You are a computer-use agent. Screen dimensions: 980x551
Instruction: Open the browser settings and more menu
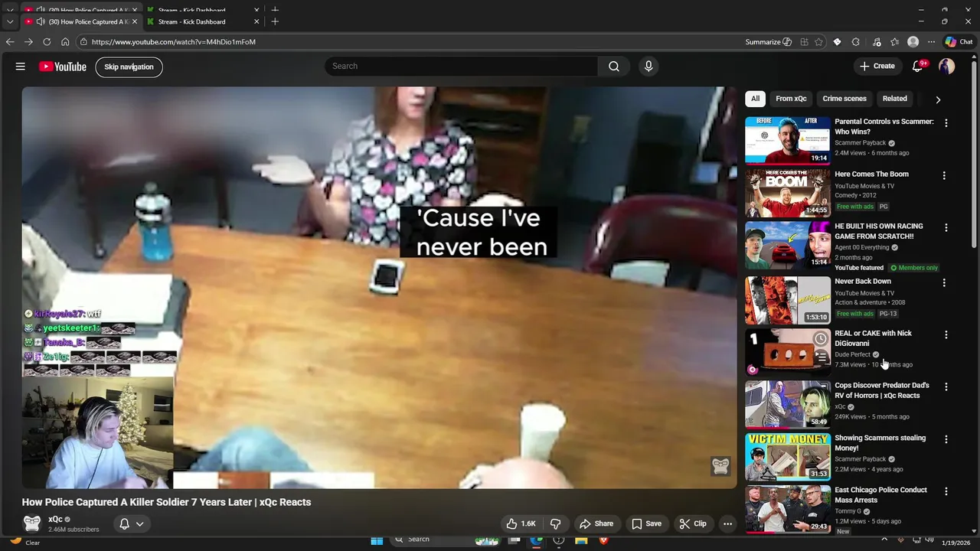932,42
